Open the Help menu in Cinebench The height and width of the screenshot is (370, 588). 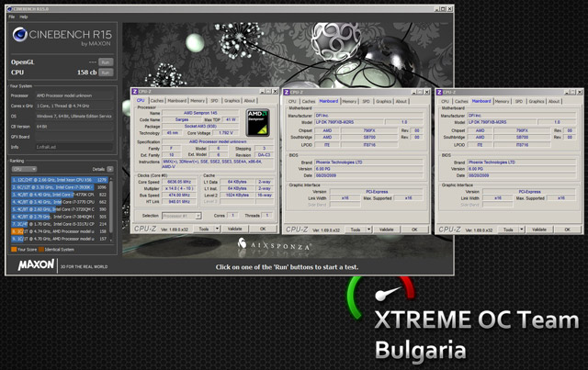(x=24, y=17)
